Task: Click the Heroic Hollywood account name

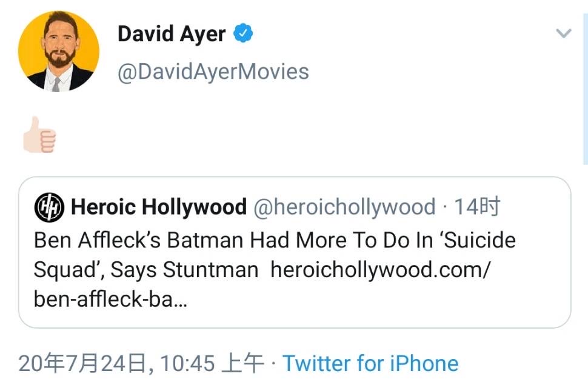Action: click(159, 207)
